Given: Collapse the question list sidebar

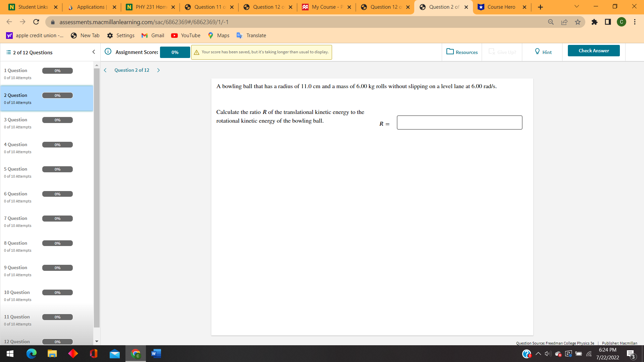Looking at the screenshot, I should (x=94, y=52).
